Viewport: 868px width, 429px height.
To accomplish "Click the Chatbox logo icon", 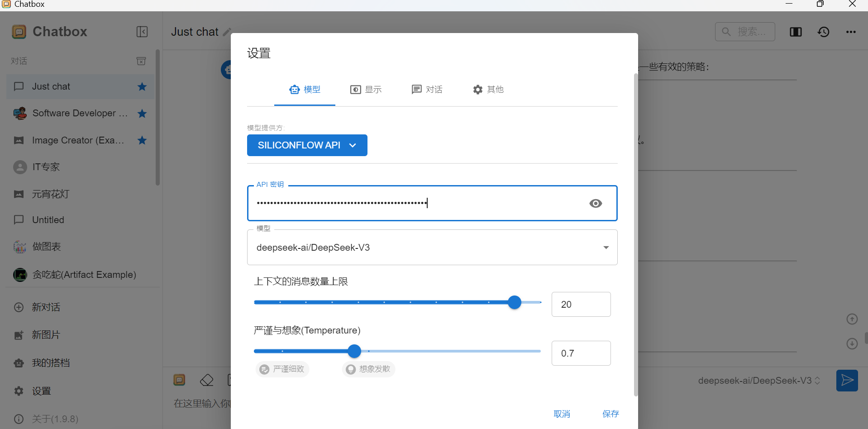I will (19, 32).
